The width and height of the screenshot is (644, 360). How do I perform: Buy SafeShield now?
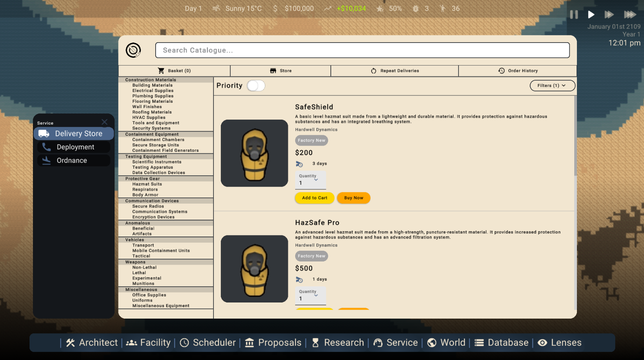[353, 198]
